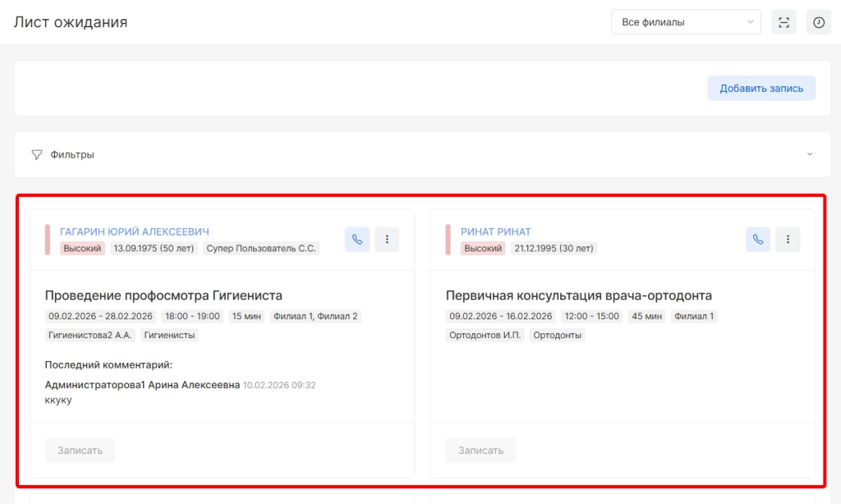
Task: Open the Все филиалы branch dropdown
Action: tap(686, 22)
